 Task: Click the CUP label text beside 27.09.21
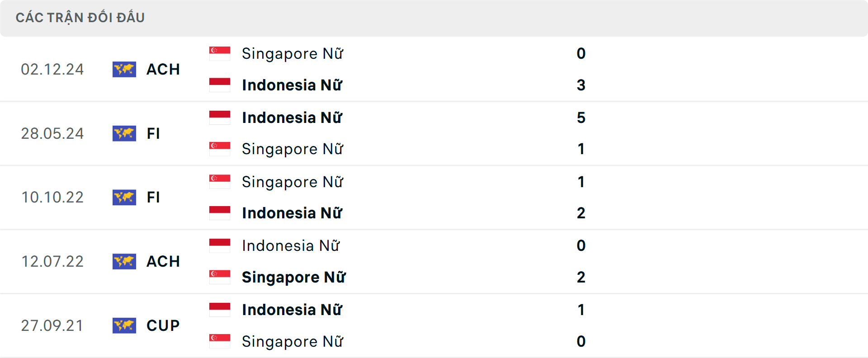(x=162, y=325)
